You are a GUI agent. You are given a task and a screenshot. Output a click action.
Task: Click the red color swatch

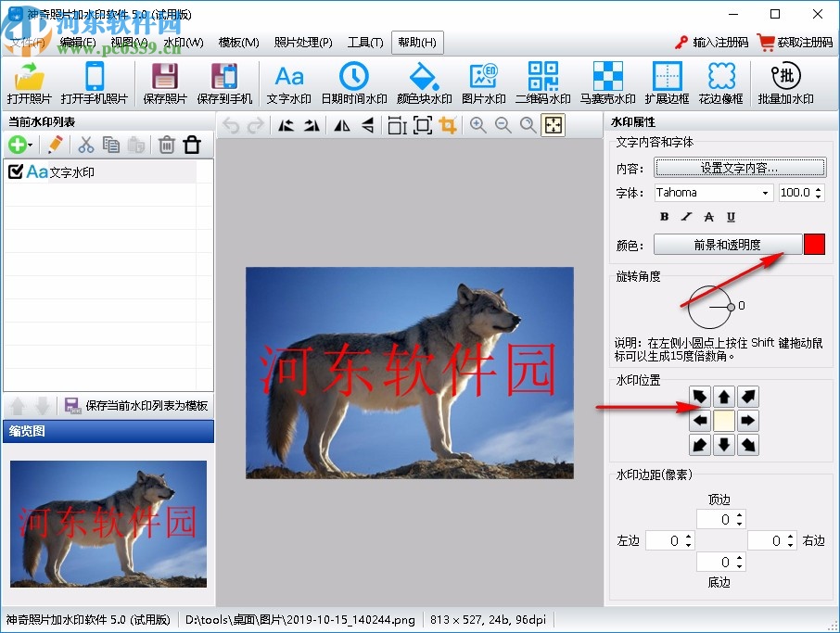coord(814,244)
